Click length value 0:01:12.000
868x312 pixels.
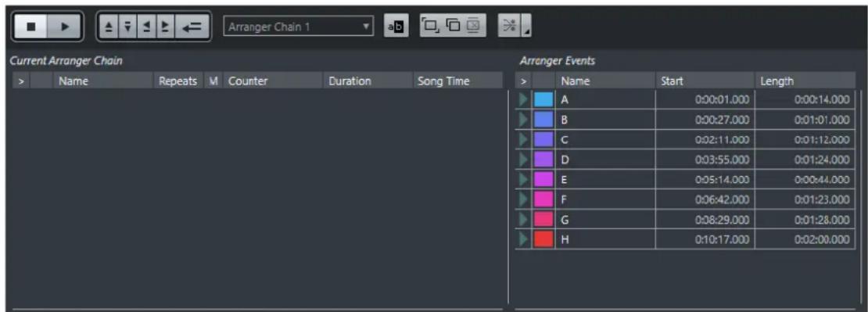(822, 139)
